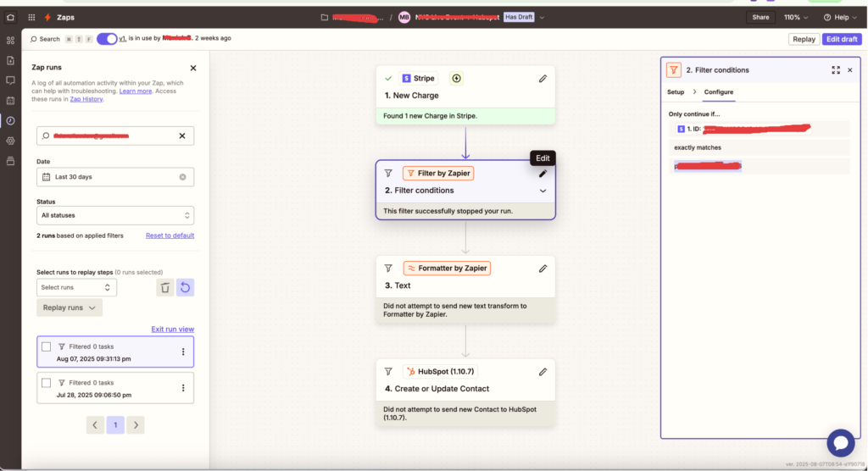
Task: Go to next page of runs
Action: coord(136,425)
